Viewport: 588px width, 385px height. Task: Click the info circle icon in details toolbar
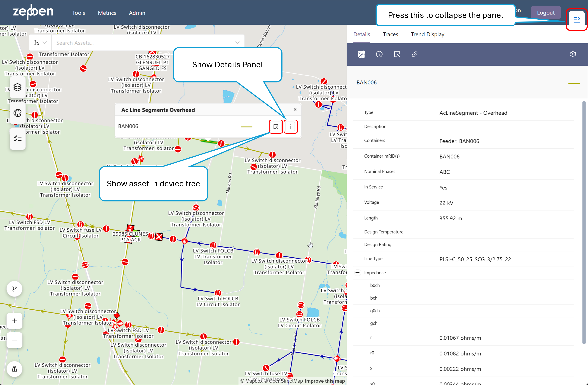pyautogui.click(x=379, y=54)
